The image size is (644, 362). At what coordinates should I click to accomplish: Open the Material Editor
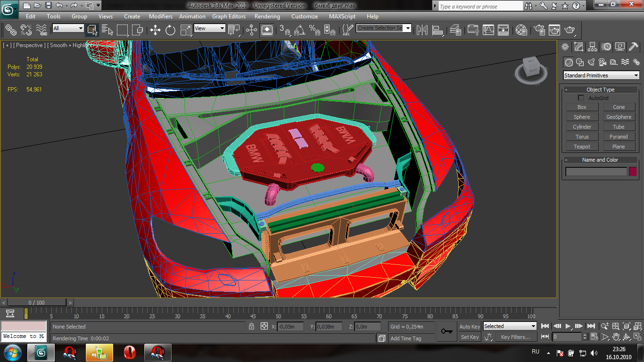click(521, 30)
